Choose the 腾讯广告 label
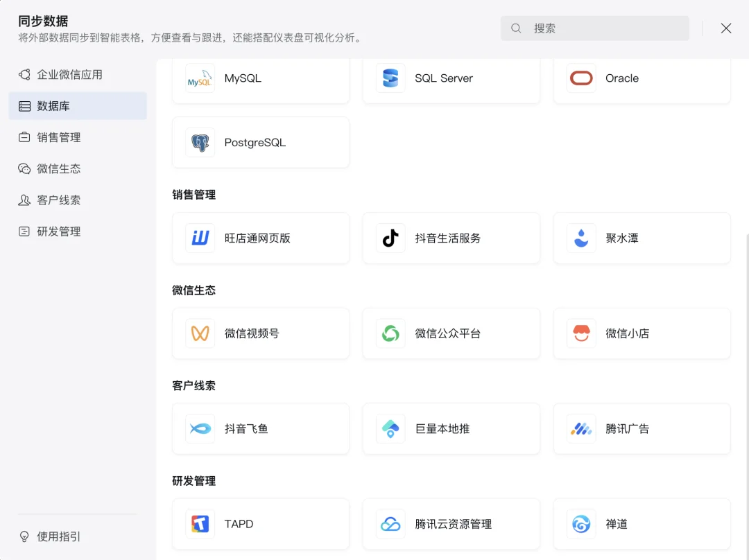The height and width of the screenshot is (560, 749). pyautogui.click(x=627, y=429)
